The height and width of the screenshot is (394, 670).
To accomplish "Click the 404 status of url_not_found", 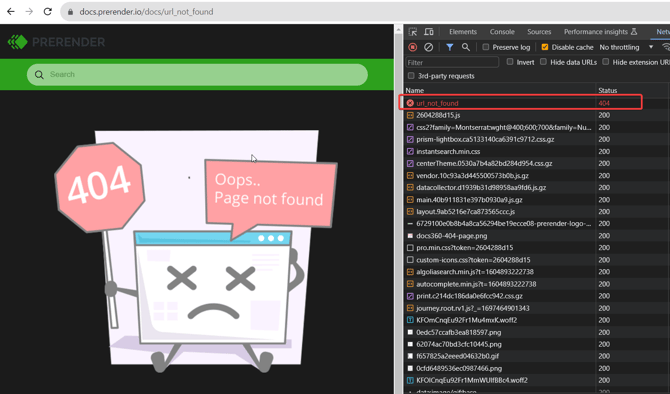I will click(x=604, y=103).
